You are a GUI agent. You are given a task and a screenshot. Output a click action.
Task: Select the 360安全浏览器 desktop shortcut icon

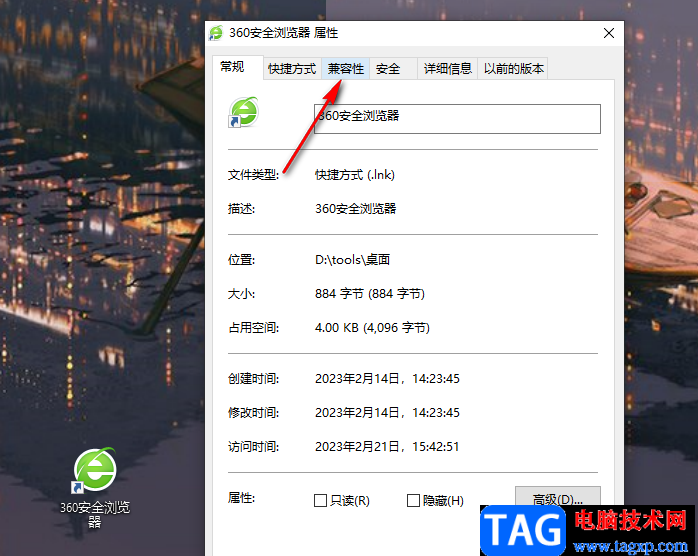pyautogui.click(x=94, y=471)
